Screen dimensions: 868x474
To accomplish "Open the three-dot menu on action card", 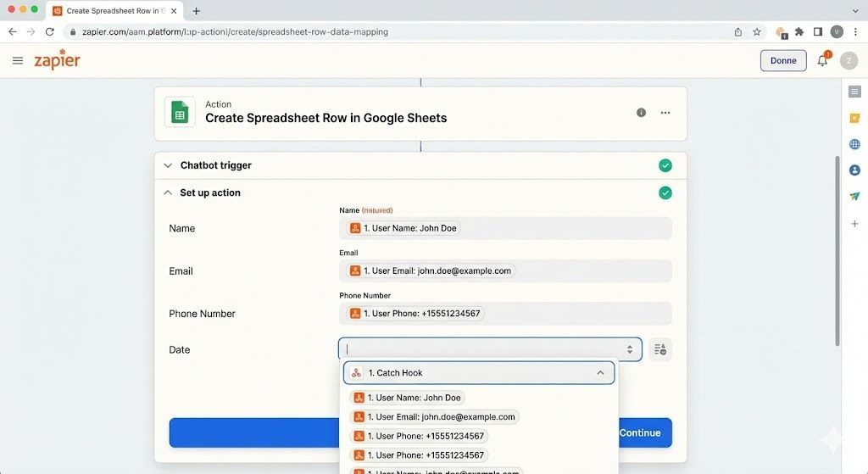I will [x=665, y=113].
